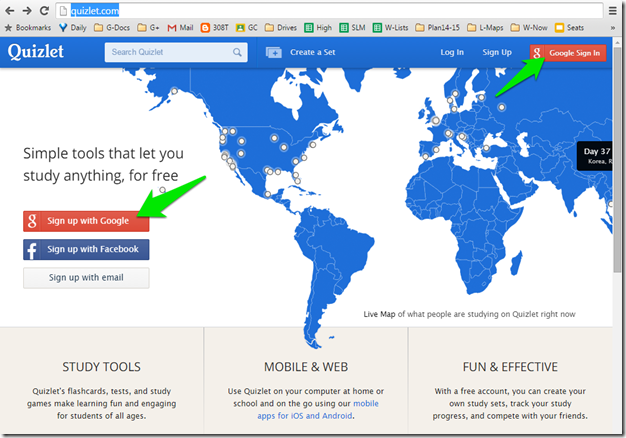Click the page vertical scrollbar
The width and height of the screenshot is (626, 438).
(617, 160)
